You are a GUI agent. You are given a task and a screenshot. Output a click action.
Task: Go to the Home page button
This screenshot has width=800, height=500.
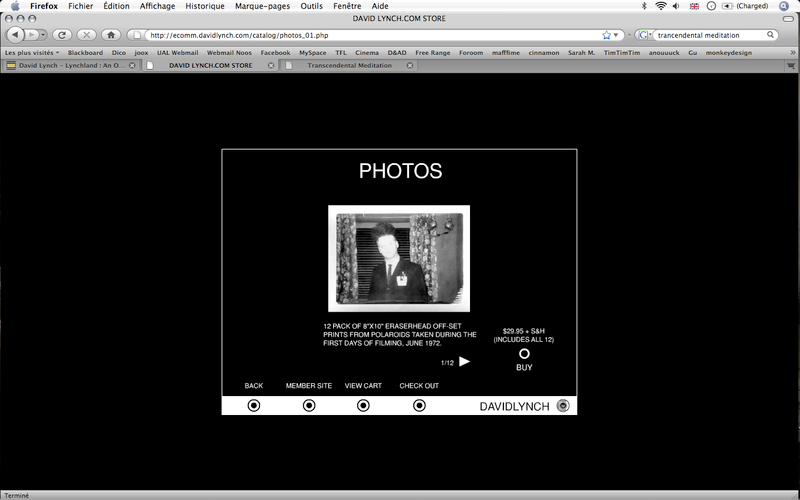click(x=111, y=35)
